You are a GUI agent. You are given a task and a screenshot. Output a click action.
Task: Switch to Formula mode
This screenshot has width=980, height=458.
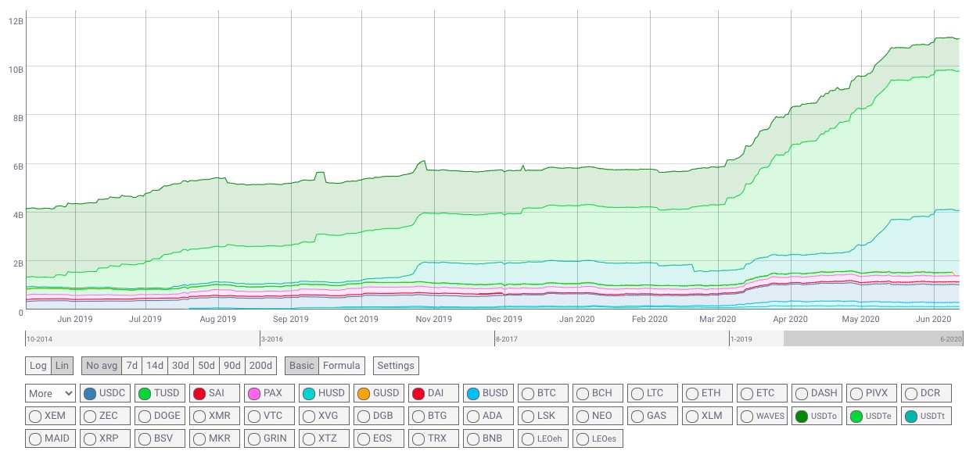coord(342,366)
